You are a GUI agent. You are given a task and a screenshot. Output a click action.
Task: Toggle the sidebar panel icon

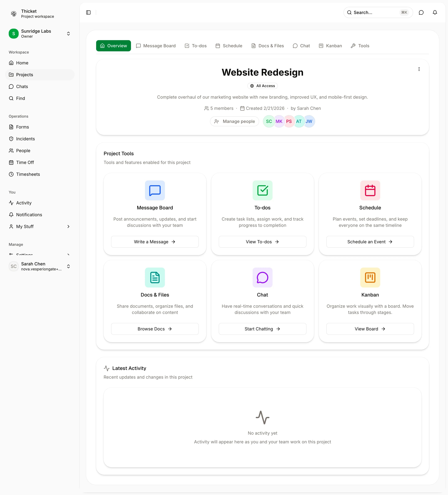pos(88,12)
